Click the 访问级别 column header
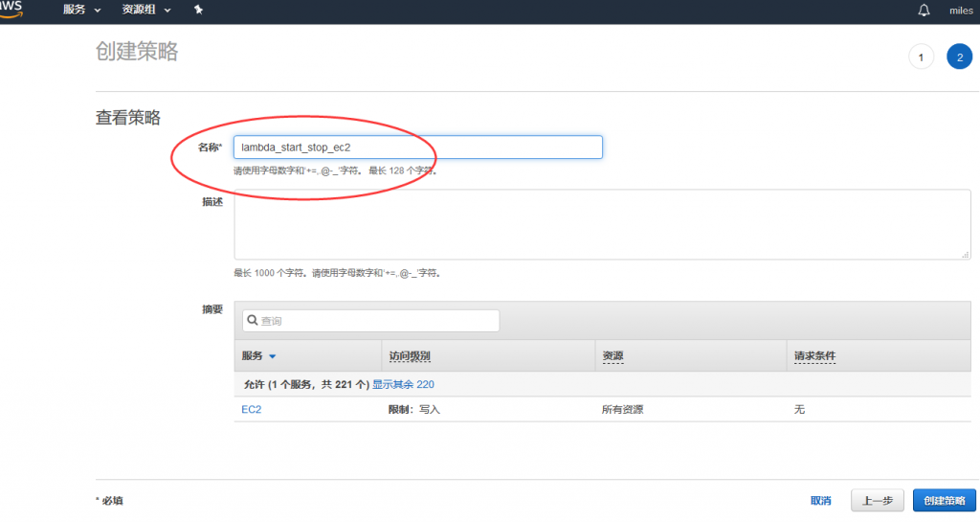Image resolution: width=980 pixels, height=522 pixels. 409,356
